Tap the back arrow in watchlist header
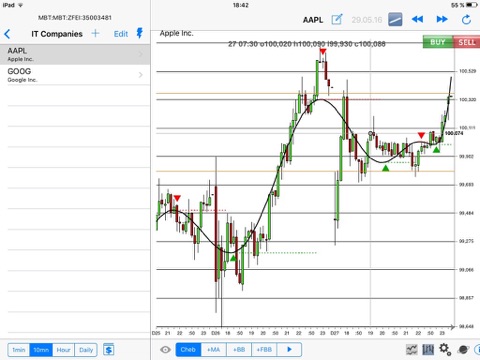This screenshot has height=360, width=480. click(x=7, y=34)
